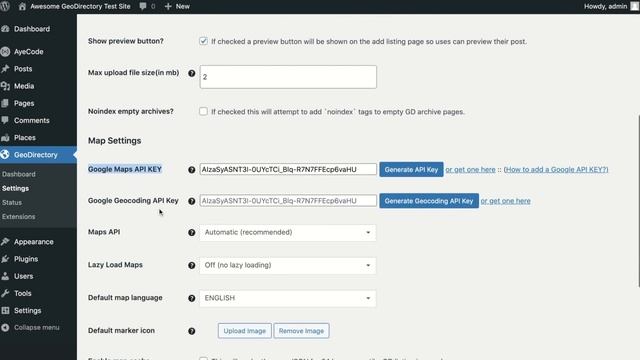Open 'or get one here' link for Maps key
The width and height of the screenshot is (640, 360).
(x=470, y=169)
